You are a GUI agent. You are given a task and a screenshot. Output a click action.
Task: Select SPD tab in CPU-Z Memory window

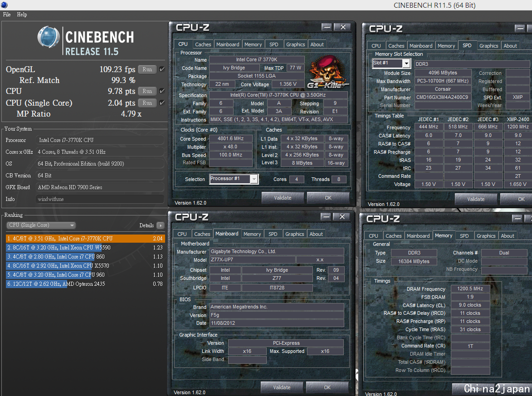click(464, 236)
